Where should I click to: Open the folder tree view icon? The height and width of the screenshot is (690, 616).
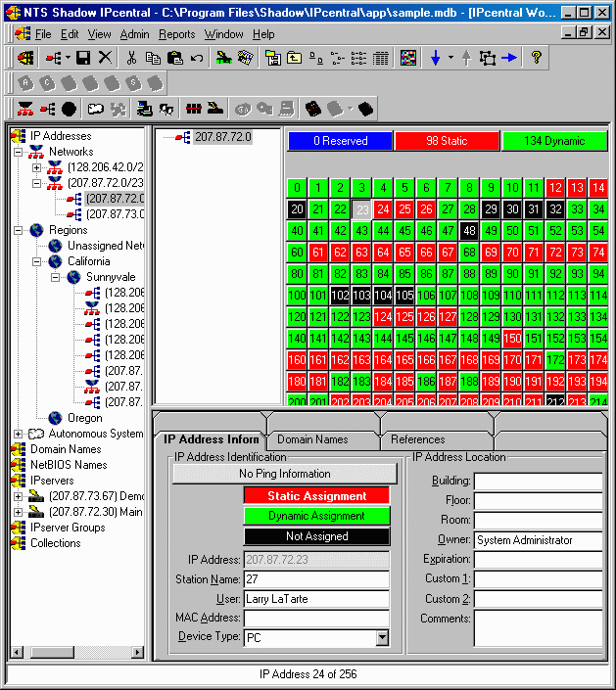(272, 58)
